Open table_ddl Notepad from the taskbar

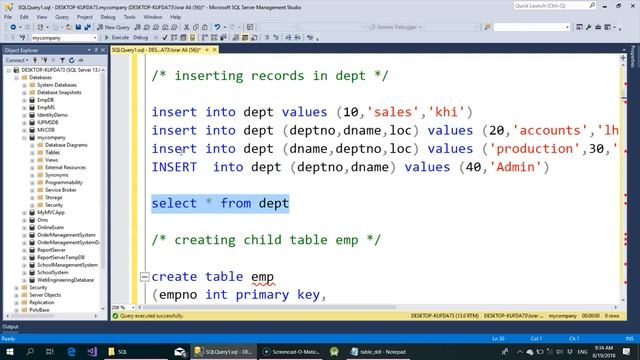378,351
